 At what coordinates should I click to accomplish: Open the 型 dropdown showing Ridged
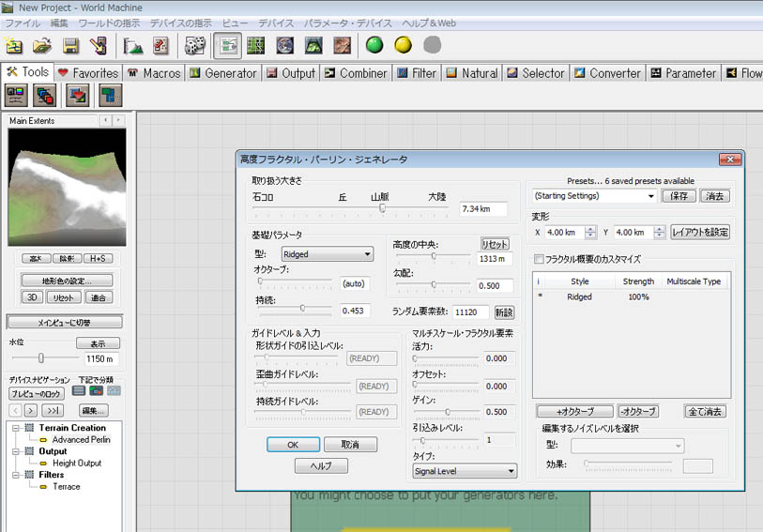pos(327,254)
